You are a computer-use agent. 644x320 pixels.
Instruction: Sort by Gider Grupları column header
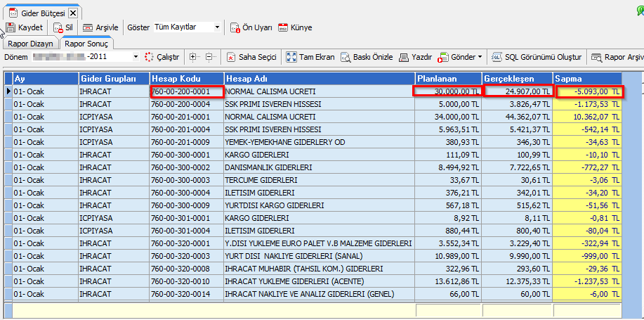click(x=114, y=78)
